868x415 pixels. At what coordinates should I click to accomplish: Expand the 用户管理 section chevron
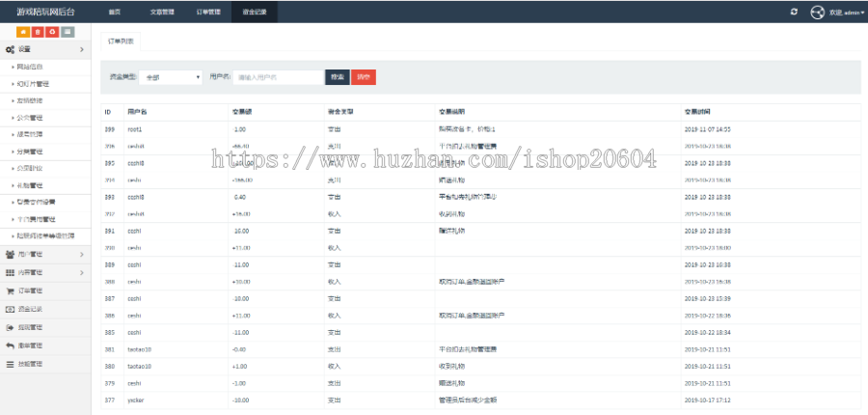82,255
